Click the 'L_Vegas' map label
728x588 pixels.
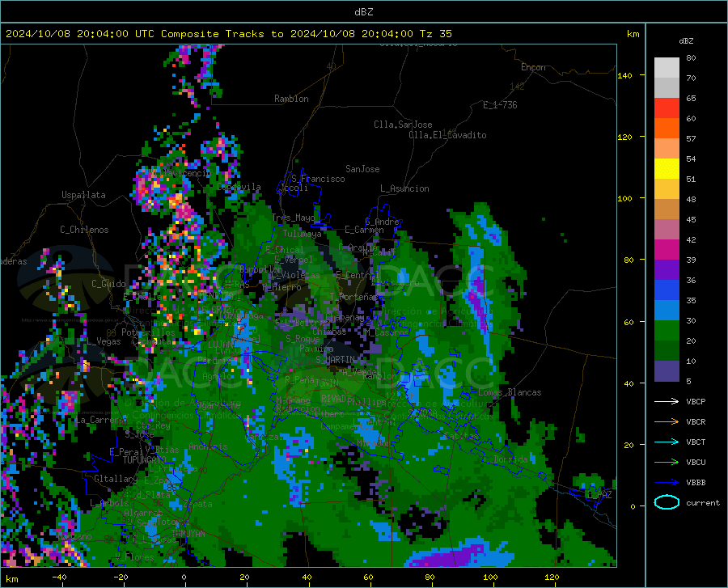point(104,341)
